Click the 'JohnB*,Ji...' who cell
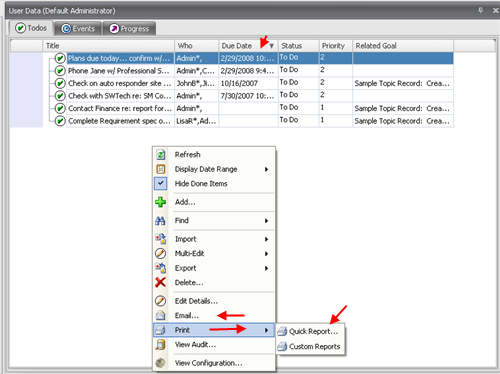This screenshot has width=500, height=374. [196, 83]
